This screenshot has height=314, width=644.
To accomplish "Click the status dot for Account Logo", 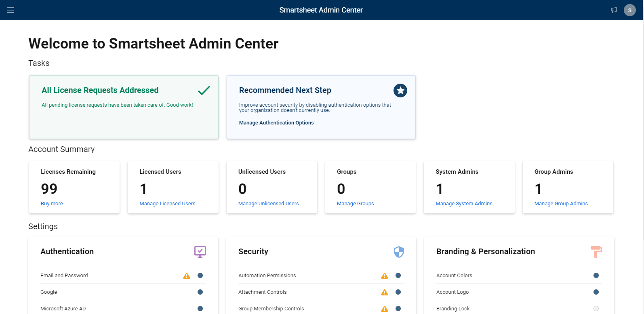I will (596, 292).
